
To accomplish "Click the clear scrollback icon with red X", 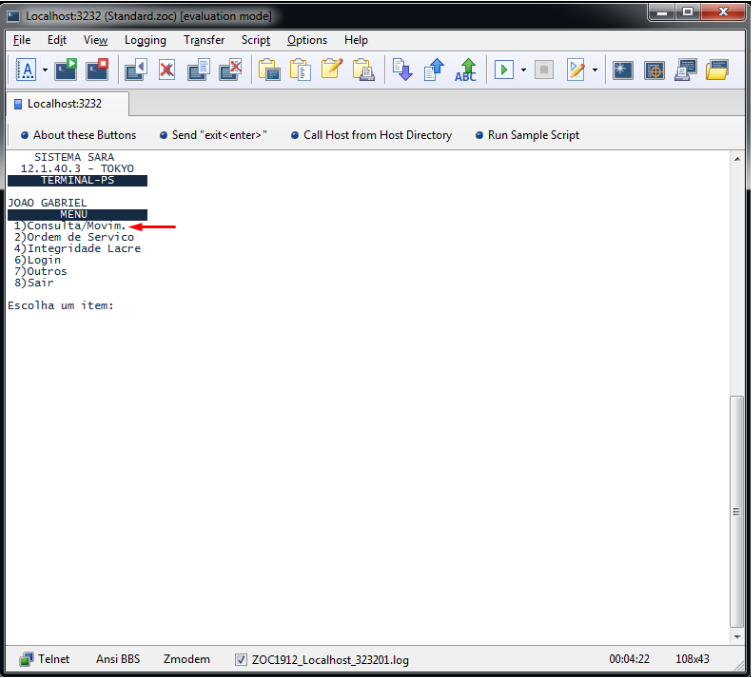I will (x=231, y=70).
